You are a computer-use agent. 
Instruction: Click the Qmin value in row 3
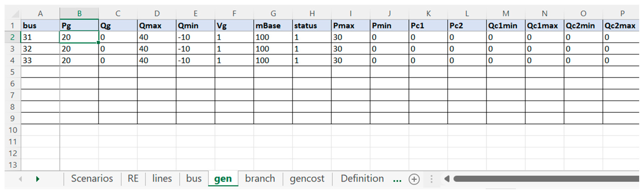(195, 49)
